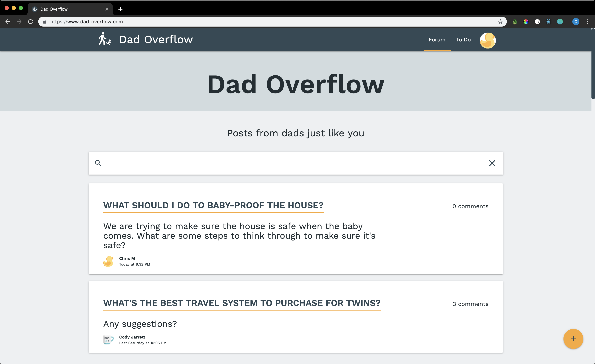Toggle the search bar visibility
The width and height of the screenshot is (595, 364).
tap(492, 163)
